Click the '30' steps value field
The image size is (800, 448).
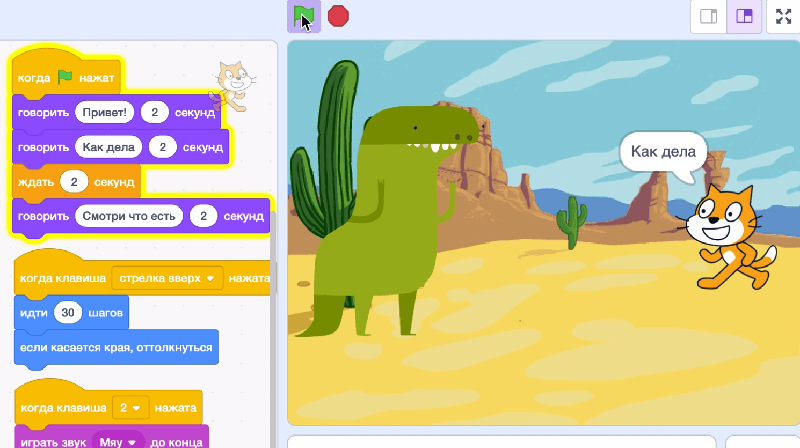[x=68, y=313]
